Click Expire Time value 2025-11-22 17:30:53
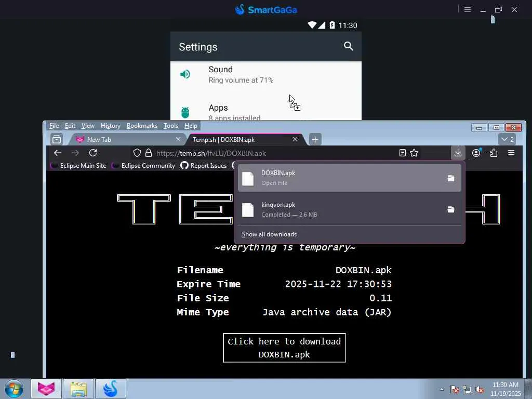532x399 pixels. tap(338, 284)
